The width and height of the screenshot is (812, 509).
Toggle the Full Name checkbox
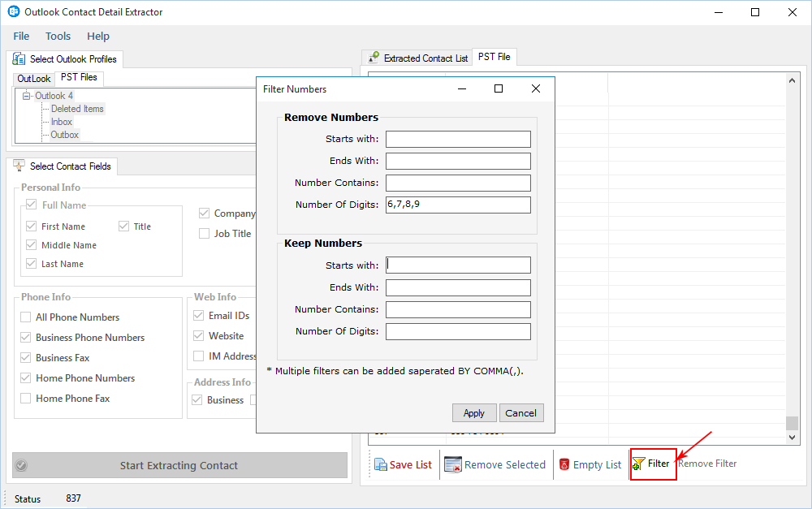pyautogui.click(x=31, y=204)
